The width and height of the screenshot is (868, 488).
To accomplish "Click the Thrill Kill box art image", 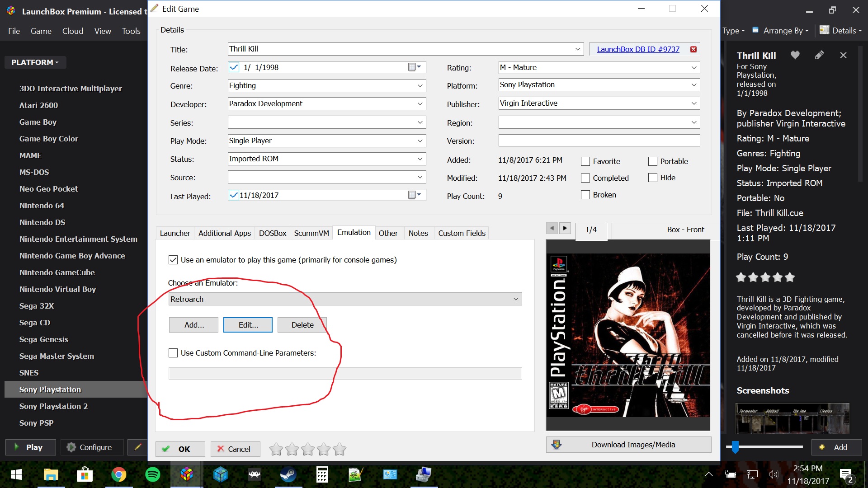I will 628,335.
